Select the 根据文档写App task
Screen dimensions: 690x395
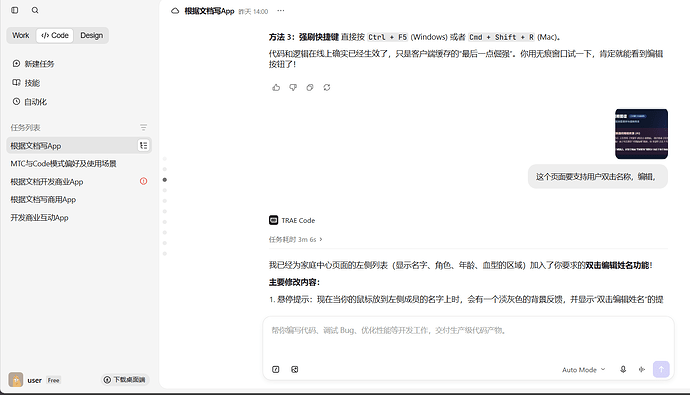(79, 146)
